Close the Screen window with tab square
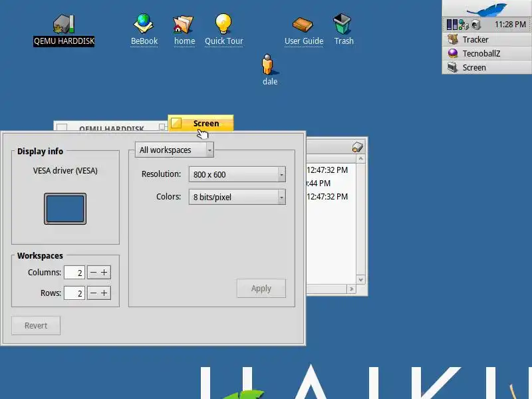Image resolution: width=532 pixels, height=399 pixels. (x=176, y=123)
